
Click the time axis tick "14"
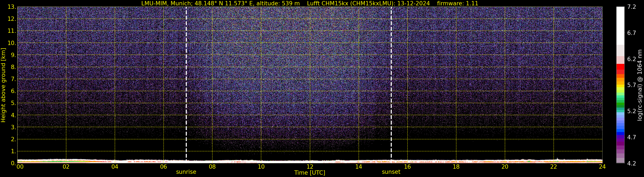[x=358, y=167]
